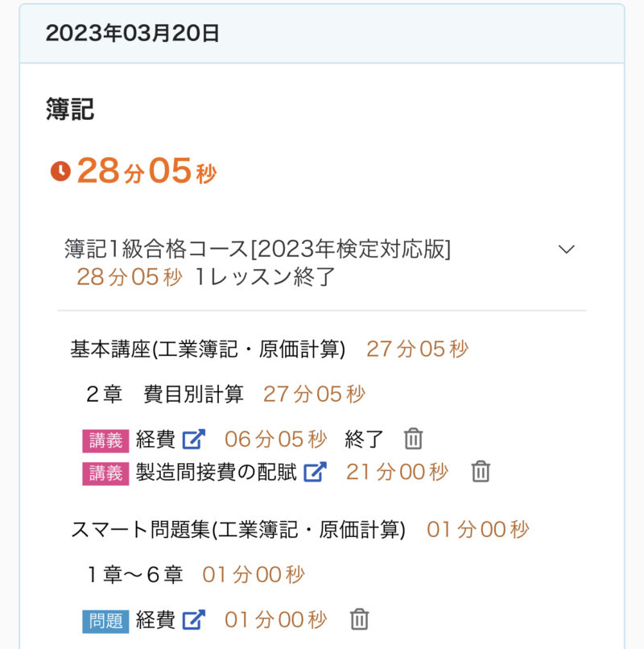Select the 1章〜6章 row
This screenshot has width=644, height=649.
click(135, 575)
